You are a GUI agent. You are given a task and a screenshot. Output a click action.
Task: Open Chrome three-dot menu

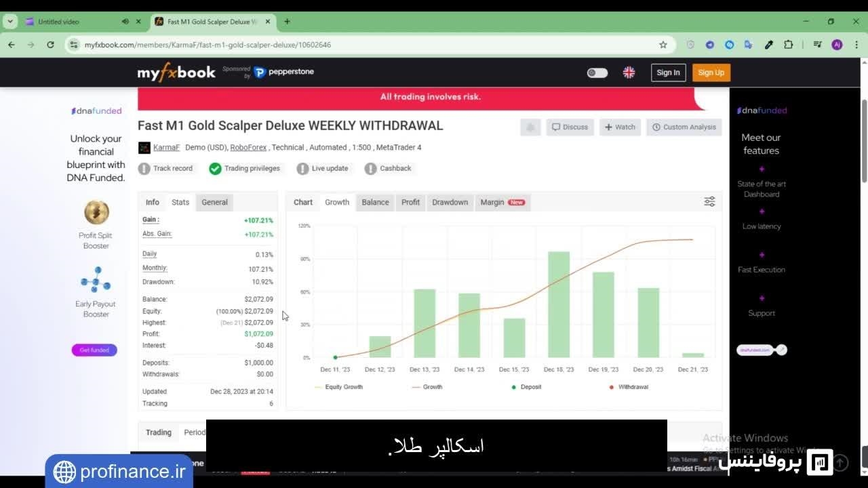(x=855, y=45)
